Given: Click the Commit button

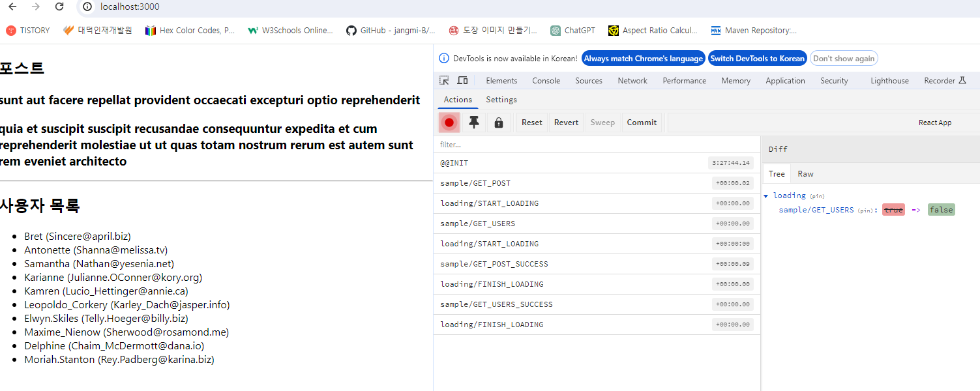Looking at the screenshot, I should point(642,123).
